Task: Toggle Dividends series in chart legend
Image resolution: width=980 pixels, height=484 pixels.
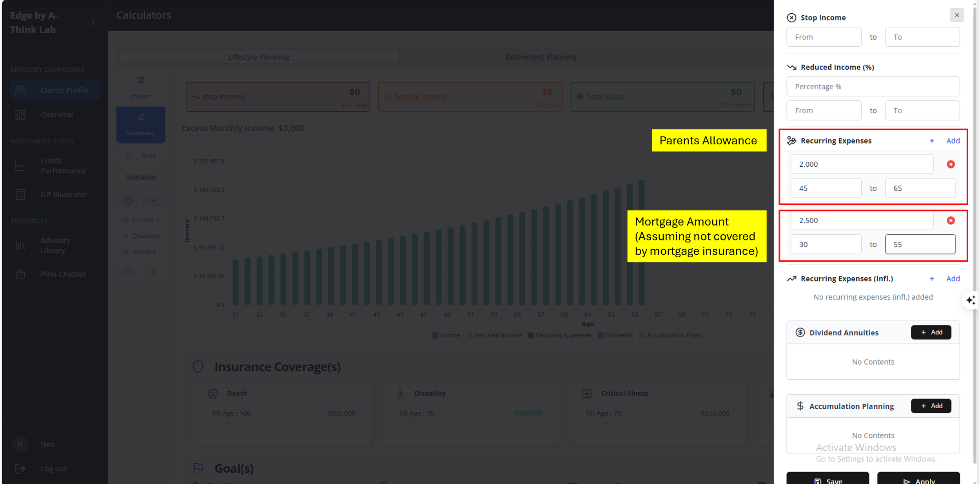Action: (x=615, y=335)
